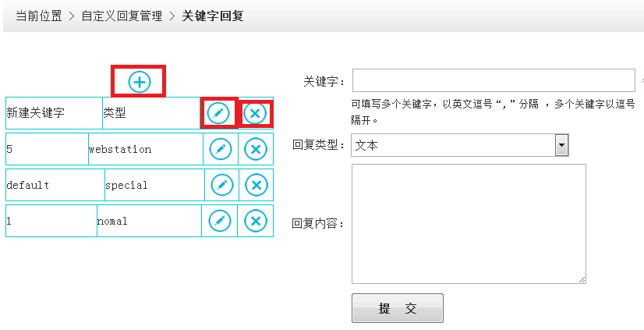The height and width of the screenshot is (330, 644).
Task: Delete the default special keyword row
Action: click(x=256, y=184)
